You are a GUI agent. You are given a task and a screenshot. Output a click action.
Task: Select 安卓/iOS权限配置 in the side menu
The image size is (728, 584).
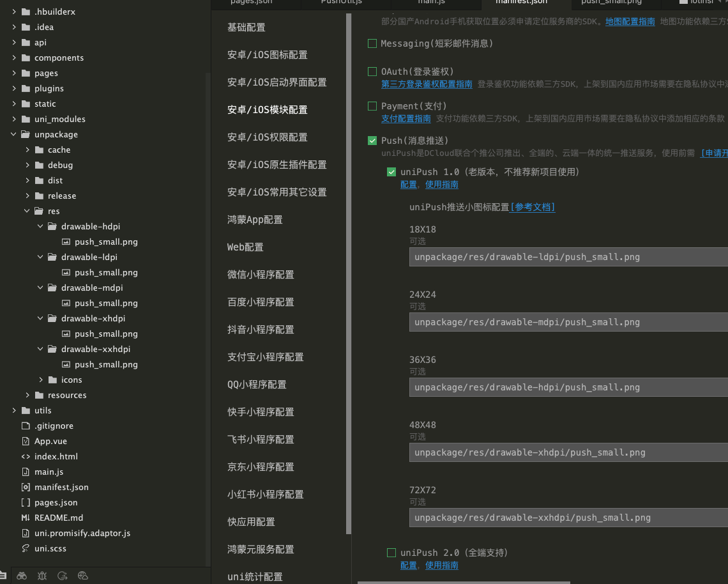[x=267, y=137]
